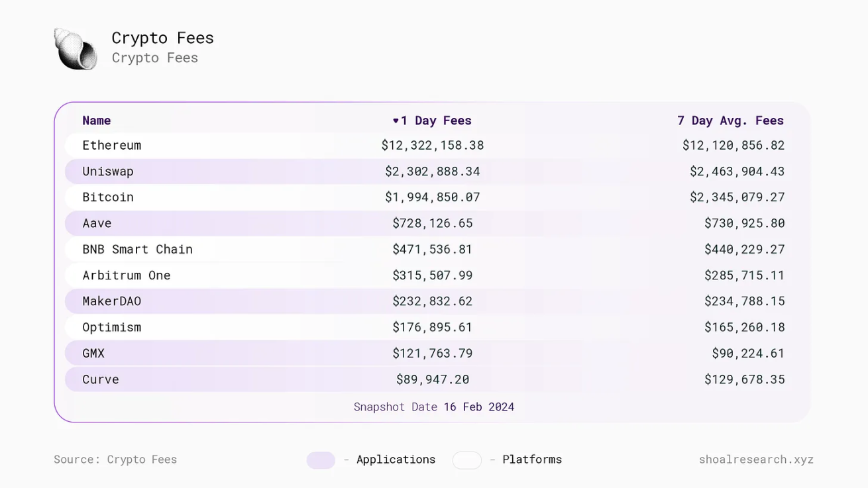The width and height of the screenshot is (868, 488).
Task: Select the Uniswap row name
Action: [x=108, y=171]
